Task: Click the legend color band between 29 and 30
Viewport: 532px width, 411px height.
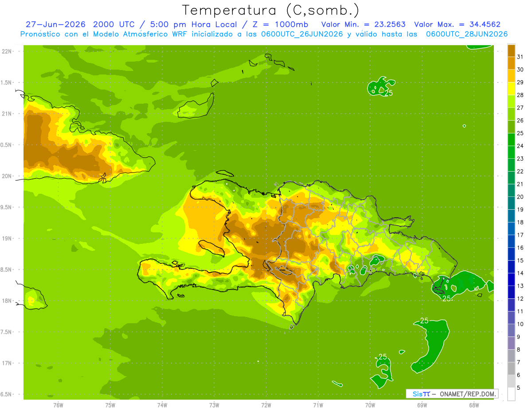Action: tap(511, 76)
